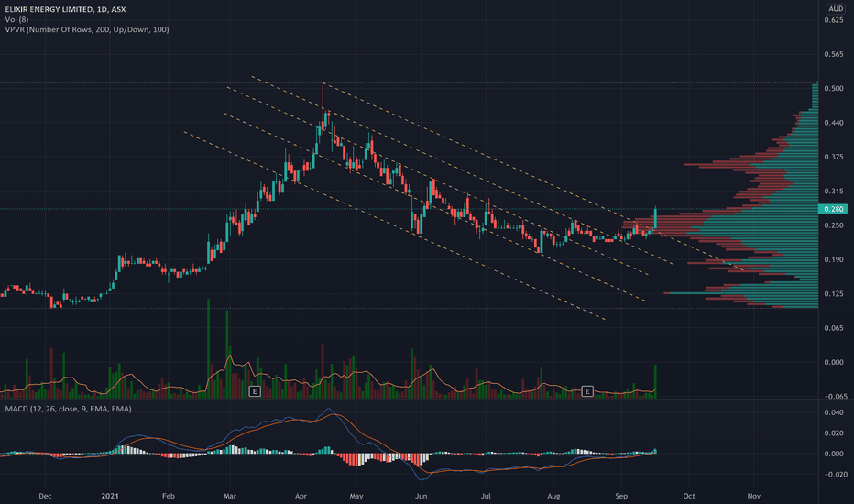The width and height of the screenshot is (854, 504).
Task: Select the Vol (8) indicator label
Action: pos(16,19)
